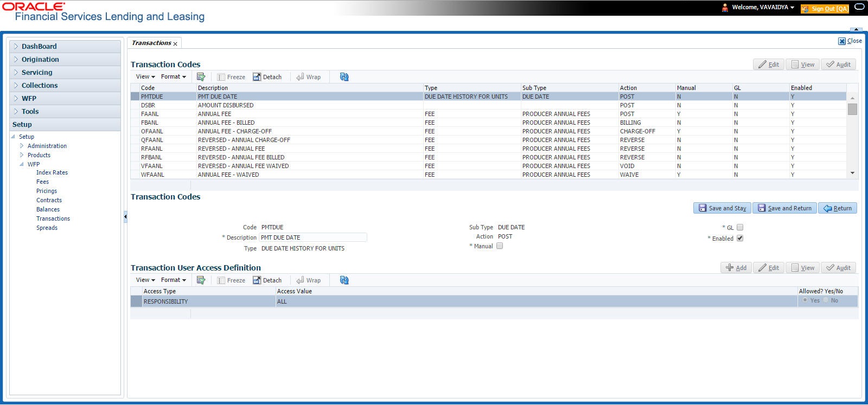Open Balances in the navigation tree
The width and height of the screenshot is (868, 405).
[x=48, y=209]
